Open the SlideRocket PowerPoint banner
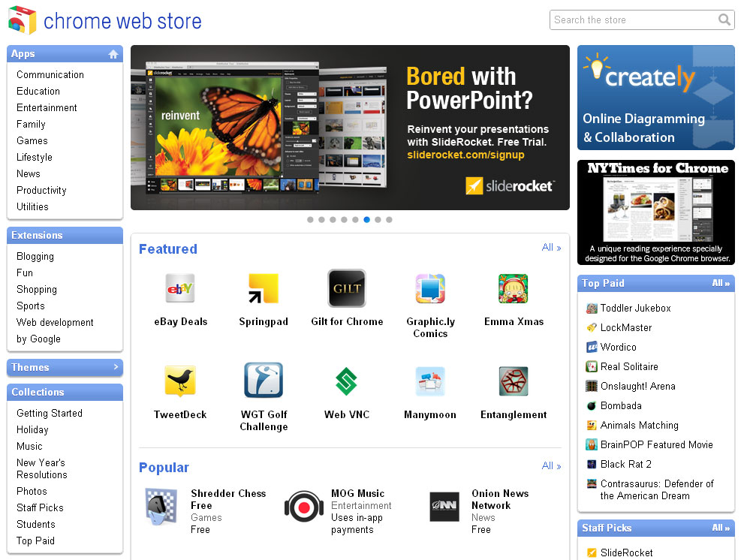 (350, 128)
